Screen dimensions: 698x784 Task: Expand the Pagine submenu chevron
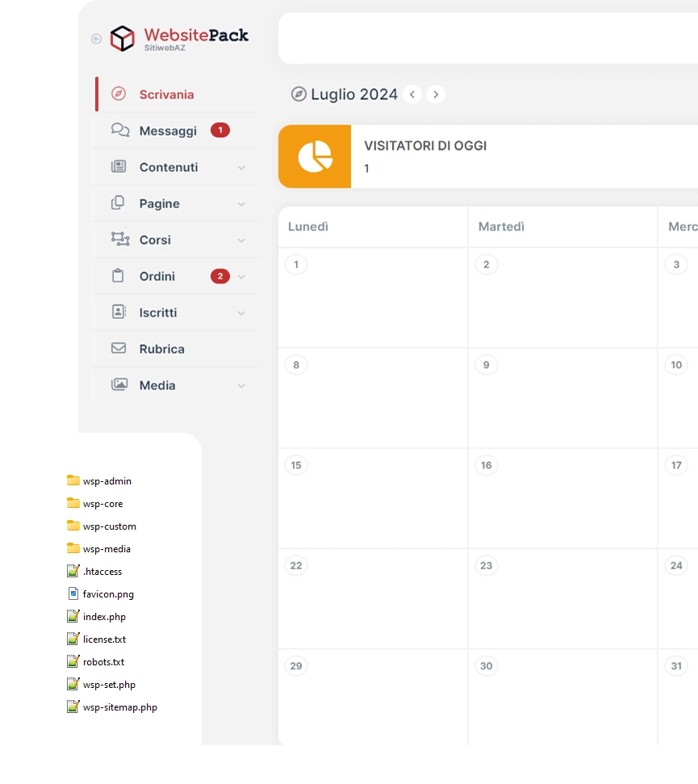tap(241, 204)
